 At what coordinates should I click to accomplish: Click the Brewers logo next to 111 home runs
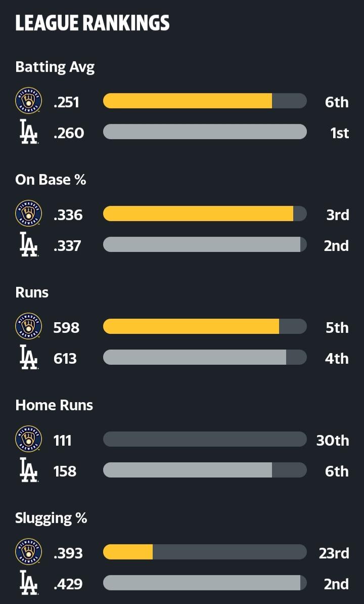[28, 439]
